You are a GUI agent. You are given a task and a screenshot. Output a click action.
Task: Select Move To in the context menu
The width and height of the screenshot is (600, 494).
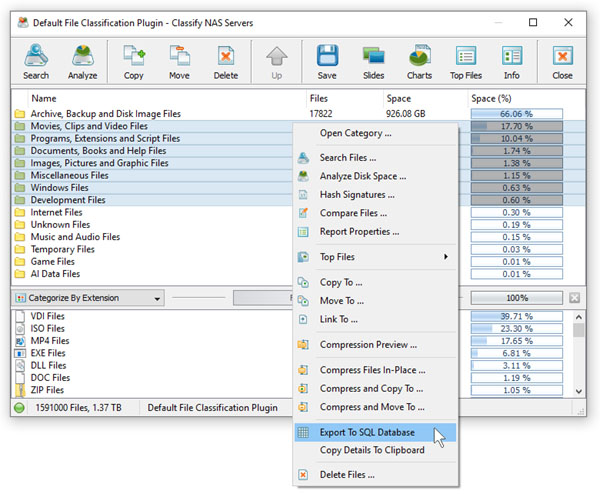click(x=342, y=301)
